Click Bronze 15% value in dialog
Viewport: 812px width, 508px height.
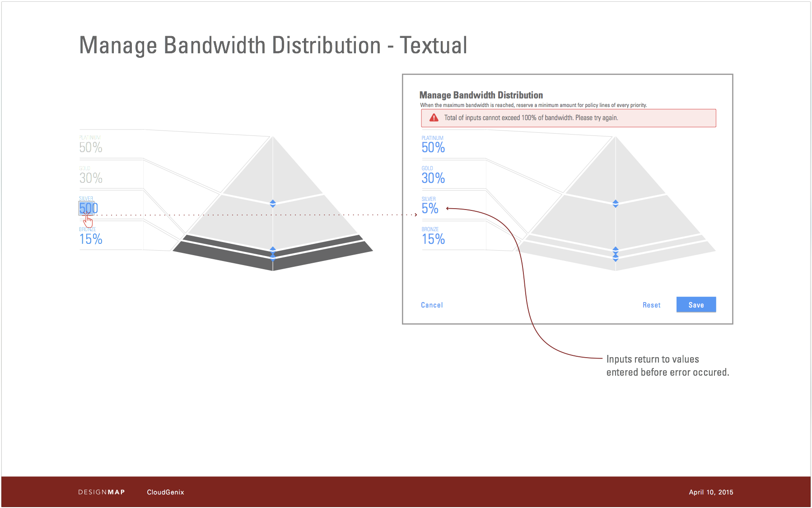433,239
